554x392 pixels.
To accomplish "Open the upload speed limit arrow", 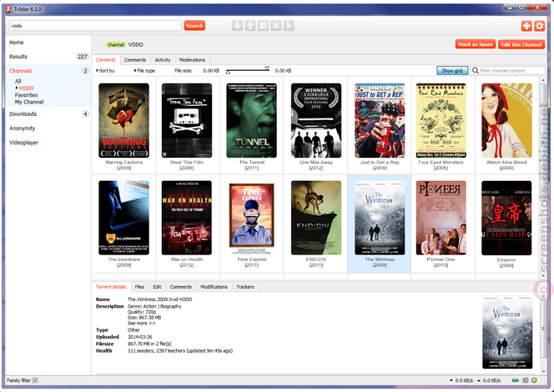I will [479, 380].
